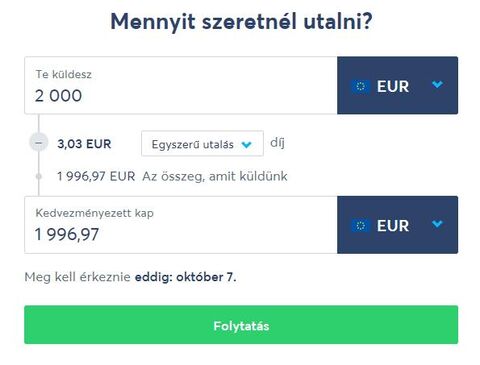Click the EU flag in the sending currency selector

[360, 87]
